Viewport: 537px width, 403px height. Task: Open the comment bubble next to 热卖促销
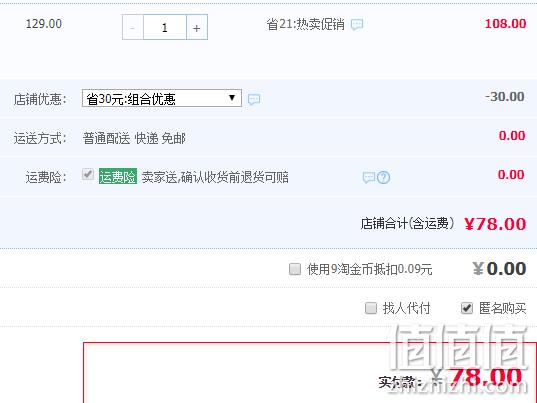click(357, 24)
